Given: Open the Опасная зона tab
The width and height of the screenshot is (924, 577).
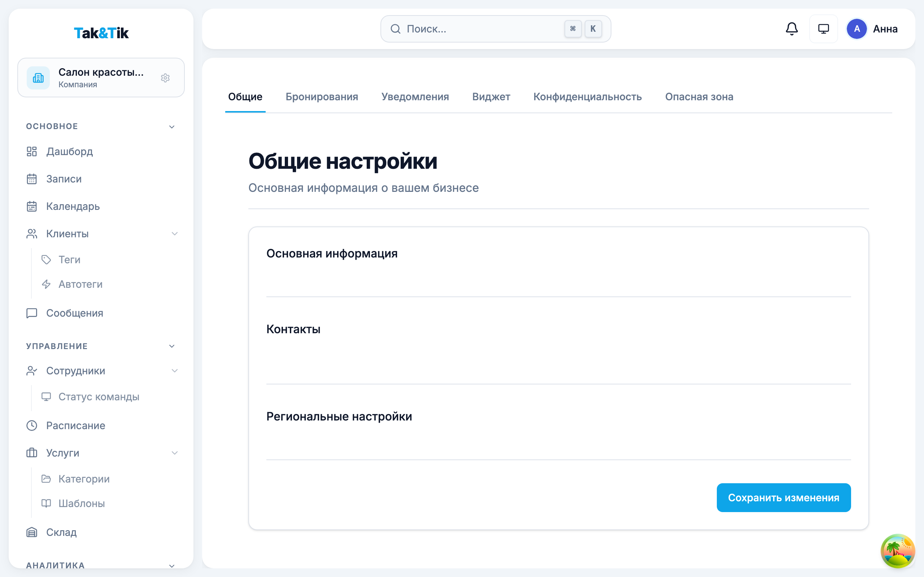Looking at the screenshot, I should coord(699,97).
